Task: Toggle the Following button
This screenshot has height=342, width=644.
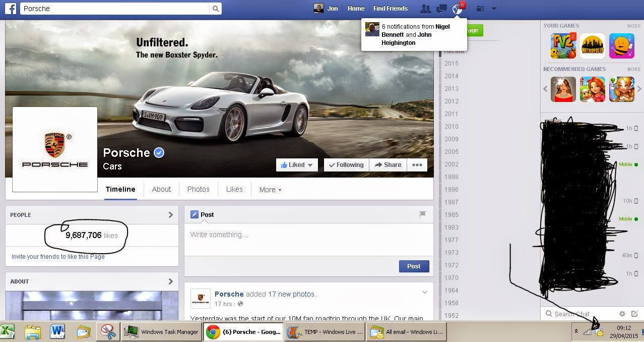Action: 346,165
